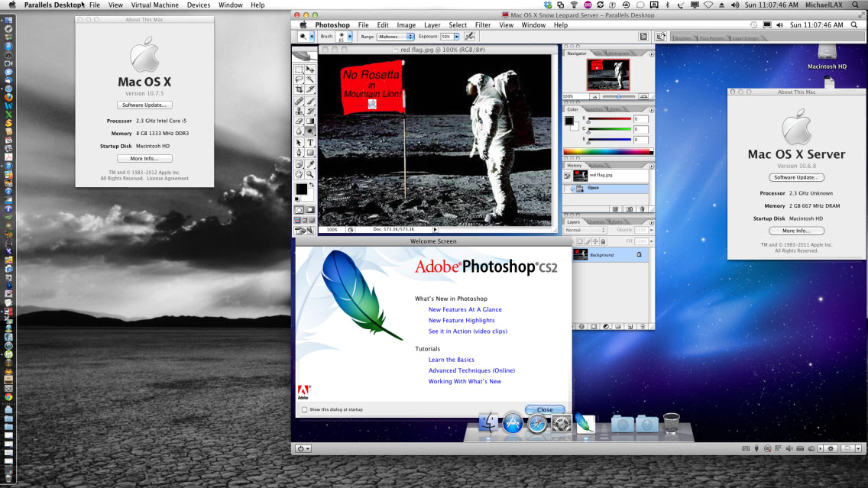
Task: Open the Photoshop Filter menu
Action: 483,25
